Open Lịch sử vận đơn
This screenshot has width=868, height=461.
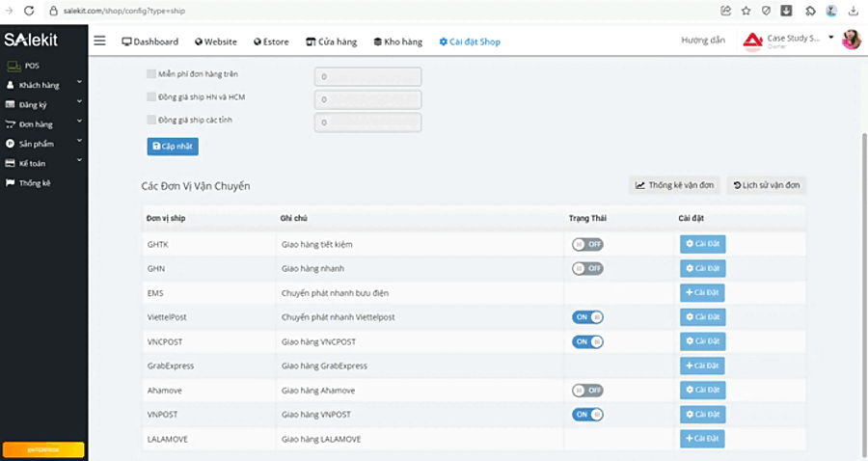pyautogui.click(x=766, y=185)
